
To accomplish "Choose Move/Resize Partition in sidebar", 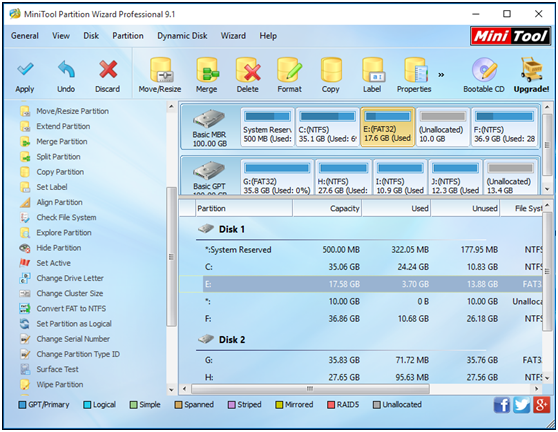I will (x=64, y=111).
